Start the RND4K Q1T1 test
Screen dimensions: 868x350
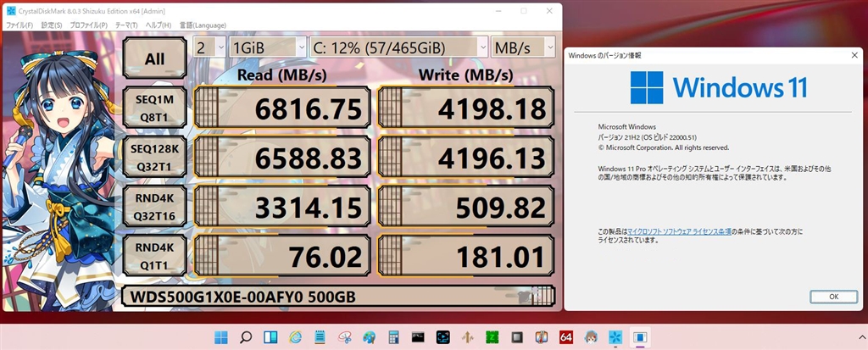tap(154, 256)
